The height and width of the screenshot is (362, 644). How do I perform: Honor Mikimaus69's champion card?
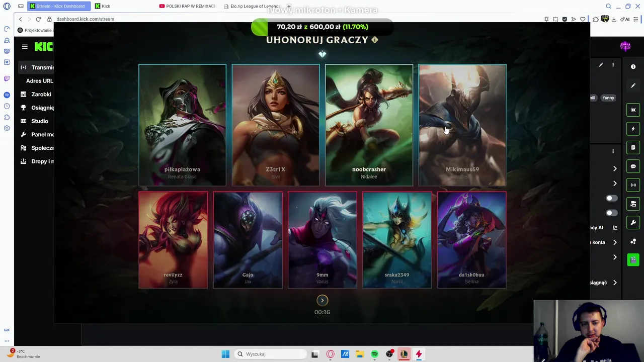pyautogui.click(x=462, y=125)
